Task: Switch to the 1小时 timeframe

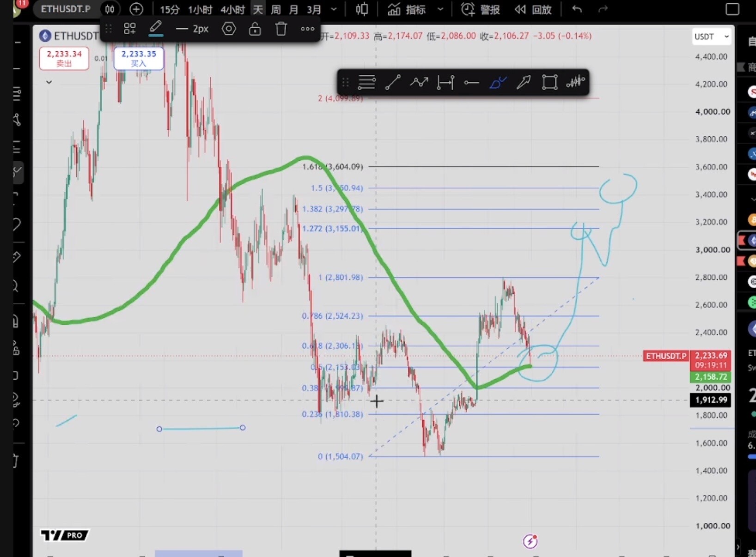Action: point(200,9)
